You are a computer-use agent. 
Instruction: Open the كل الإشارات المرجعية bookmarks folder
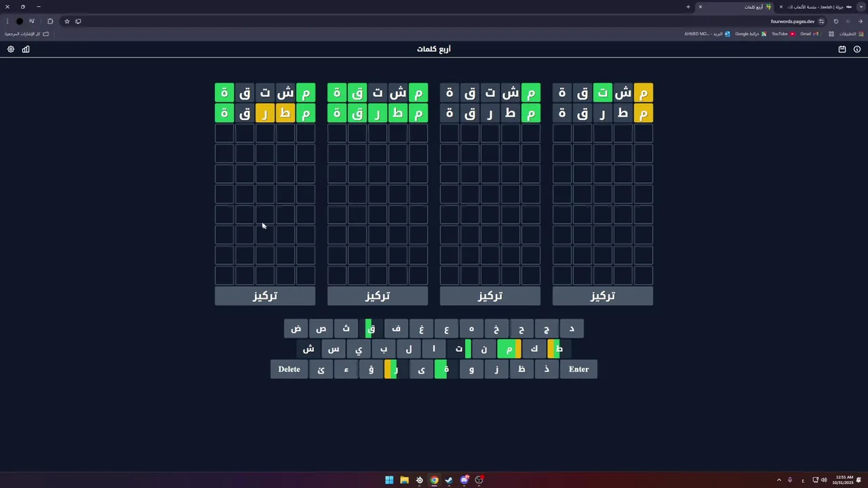pos(27,34)
